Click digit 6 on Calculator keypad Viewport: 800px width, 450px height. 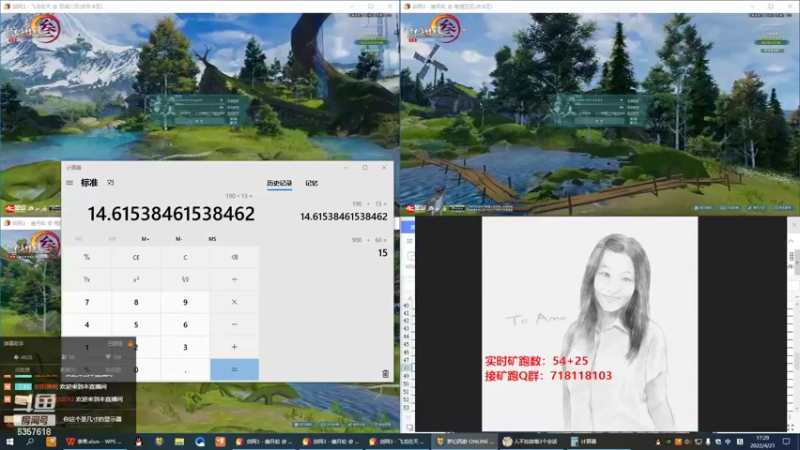click(x=185, y=324)
